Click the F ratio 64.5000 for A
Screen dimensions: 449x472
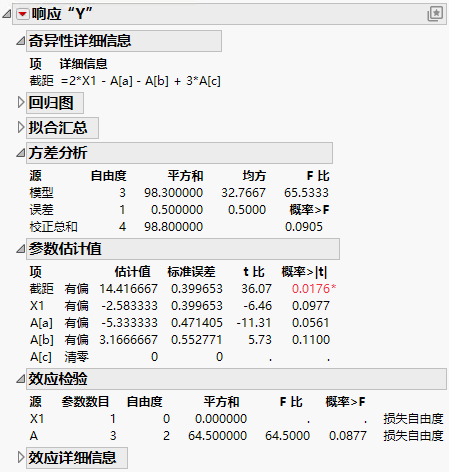pyautogui.click(x=287, y=436)
